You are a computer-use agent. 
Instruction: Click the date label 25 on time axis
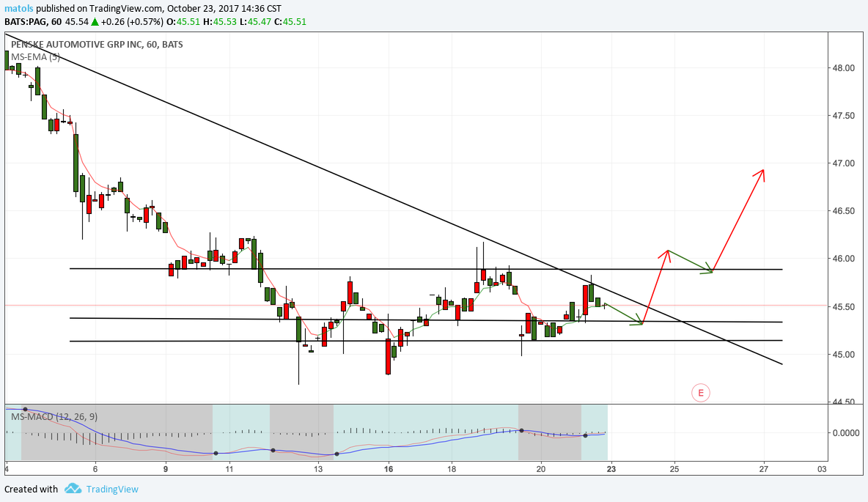pyautogui.click(x=674, y=469)
